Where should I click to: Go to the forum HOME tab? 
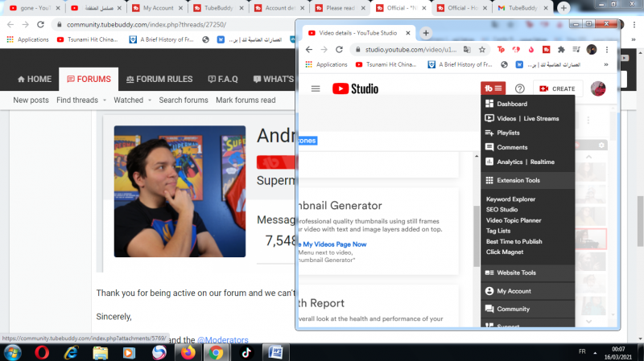(34, 79)
